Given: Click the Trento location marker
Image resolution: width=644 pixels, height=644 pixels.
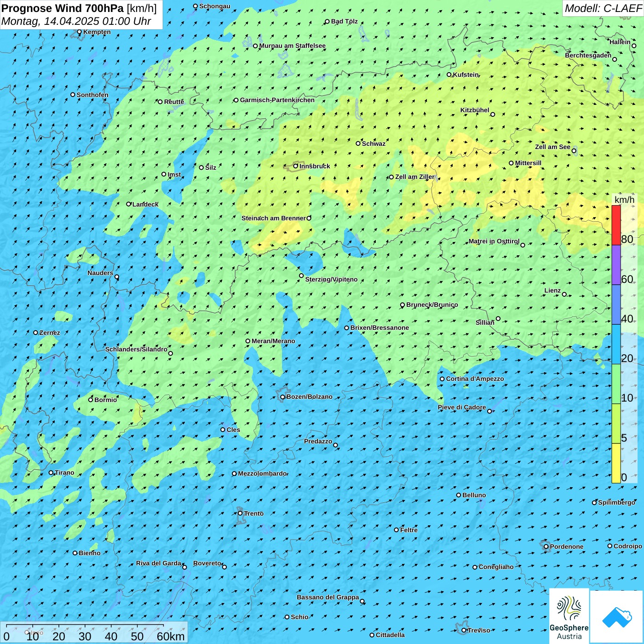Looking at the screenshot, I should [x=240, y=513].
